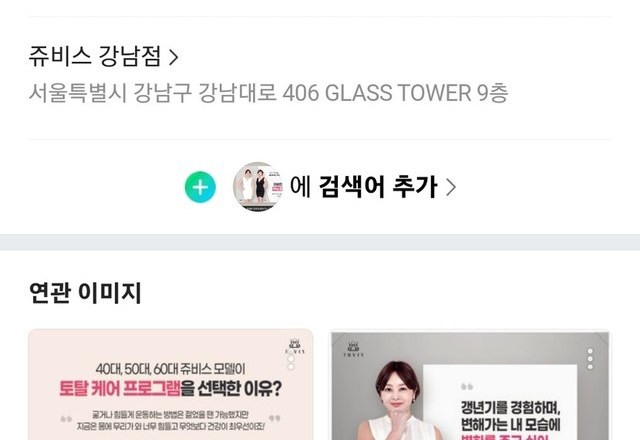Tap the 검색어 추가 text button
This screenshot has width=640, height=440.
[378, 187]
